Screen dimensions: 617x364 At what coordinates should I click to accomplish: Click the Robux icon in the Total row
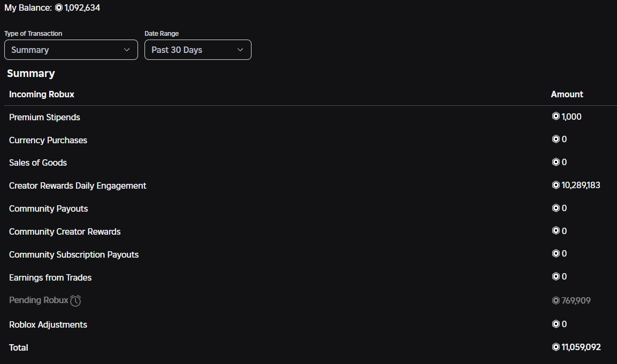pos(555,347)
